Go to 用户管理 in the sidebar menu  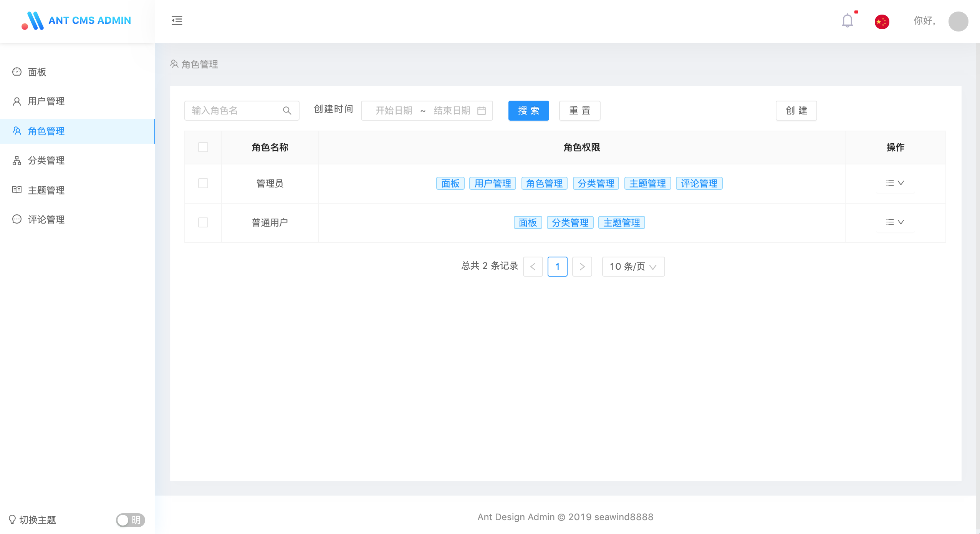pos(46,101)
